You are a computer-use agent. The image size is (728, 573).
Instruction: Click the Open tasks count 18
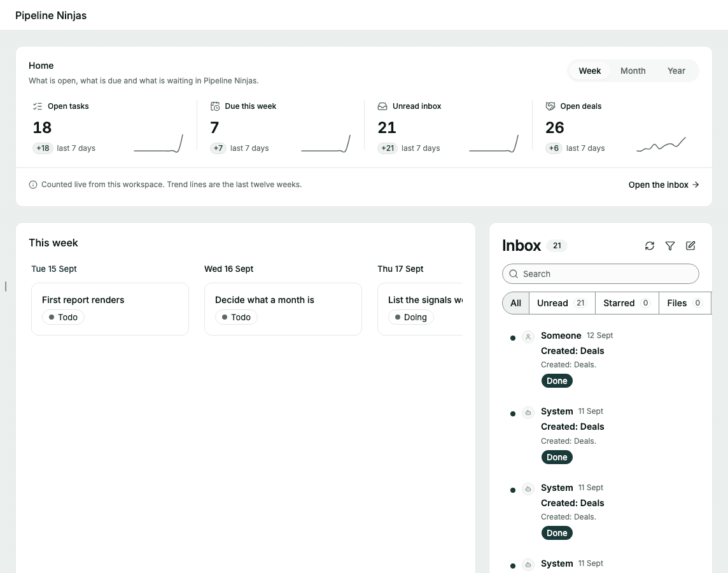click(42, 128)
